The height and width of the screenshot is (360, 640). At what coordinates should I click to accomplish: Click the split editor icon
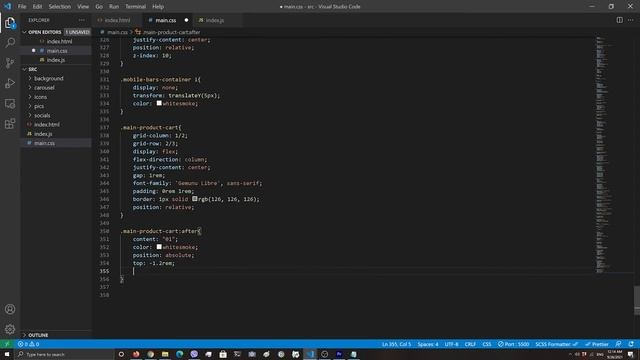[x=619, y=20]
